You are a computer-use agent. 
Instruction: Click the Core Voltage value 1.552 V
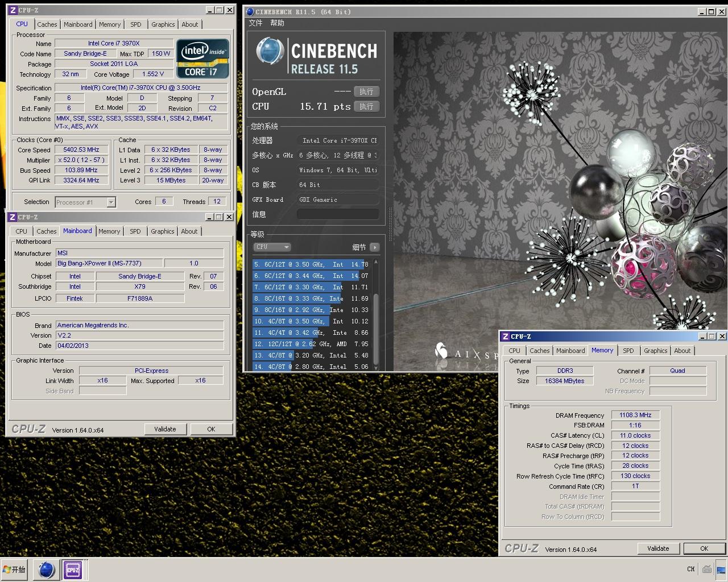point(153,74)
